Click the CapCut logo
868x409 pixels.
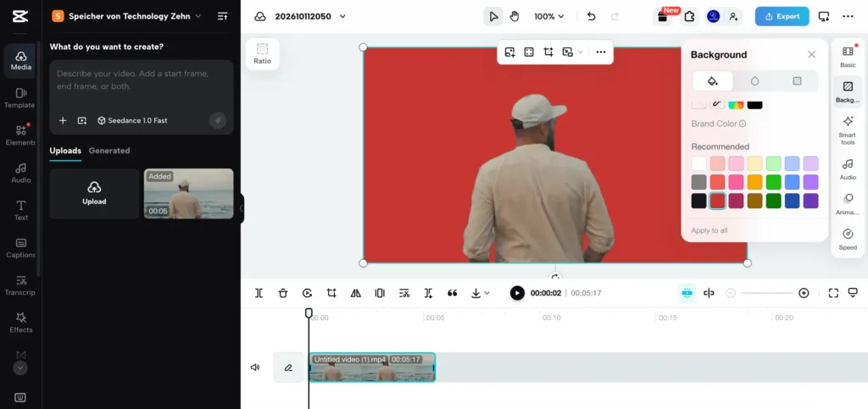point(20,17)
